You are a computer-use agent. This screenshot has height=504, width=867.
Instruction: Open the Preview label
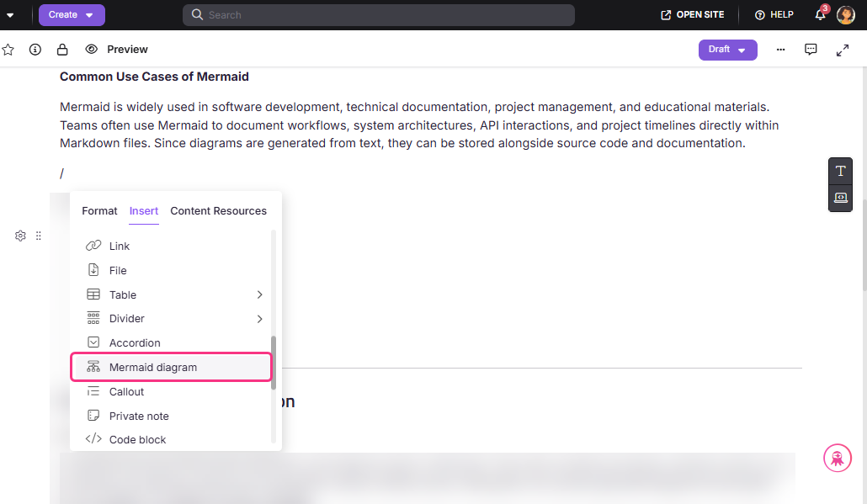tap(127, 49)
